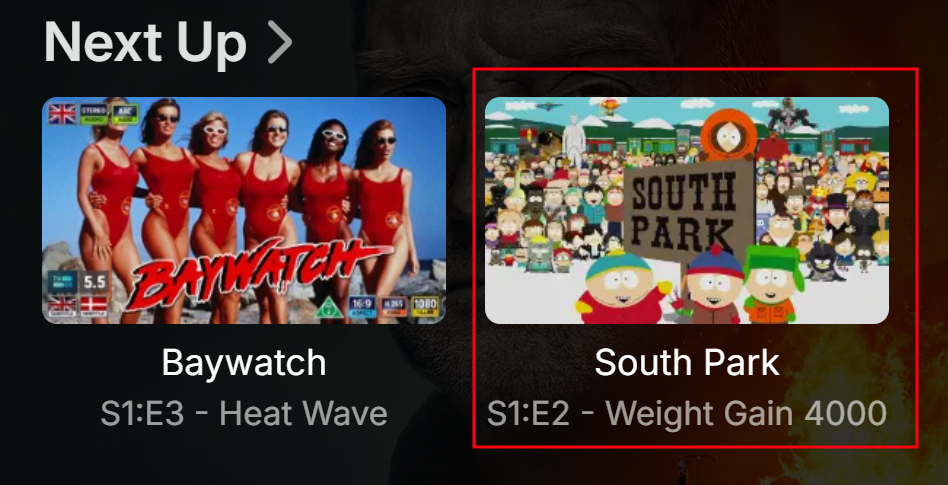The width and height of the screenshot is (948, 485).
Task: Click the UK flag audio language badge
Action: (62, 114)
